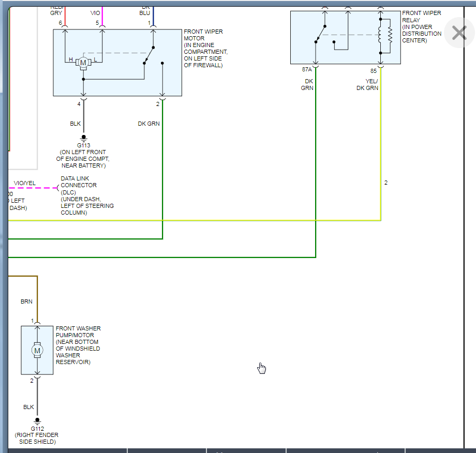Click the BLK wire label above G113

tap(76, 124)
